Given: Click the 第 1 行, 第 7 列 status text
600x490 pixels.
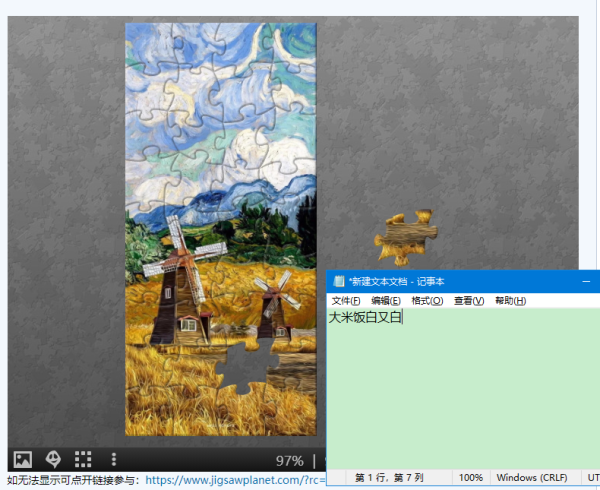Looking at the screenshot, I should [x=389, y=478].
